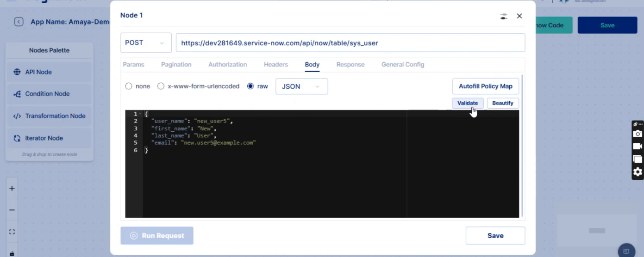Click the Nodes Palette heading

[x=49, y=50]
